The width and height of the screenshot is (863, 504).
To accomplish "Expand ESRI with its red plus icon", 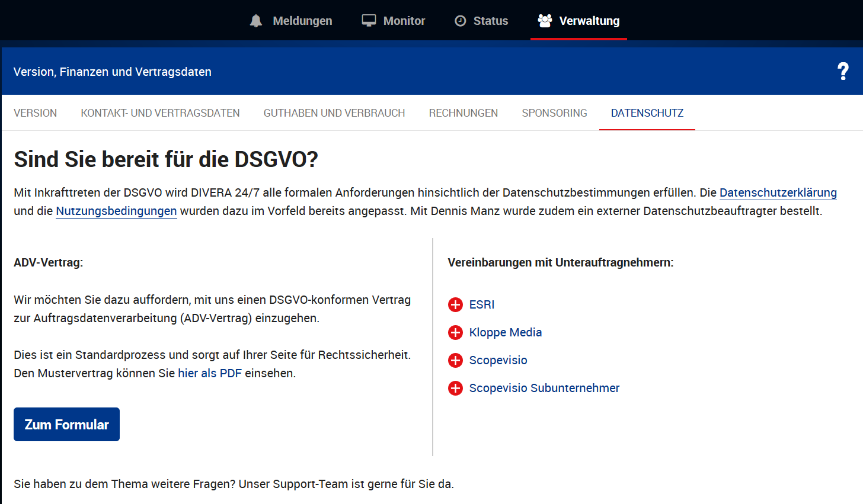I will tap(455, 304).
